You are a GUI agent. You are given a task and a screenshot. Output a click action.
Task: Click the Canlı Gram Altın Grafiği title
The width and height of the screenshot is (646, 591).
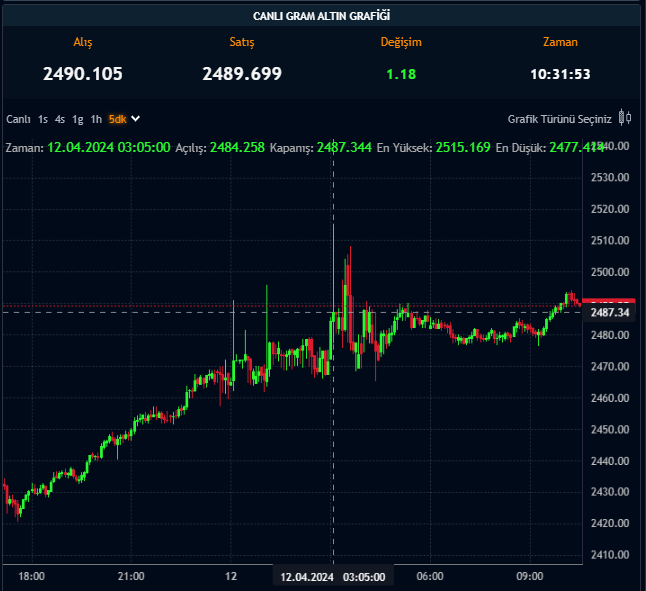click(x=322, y=16)
